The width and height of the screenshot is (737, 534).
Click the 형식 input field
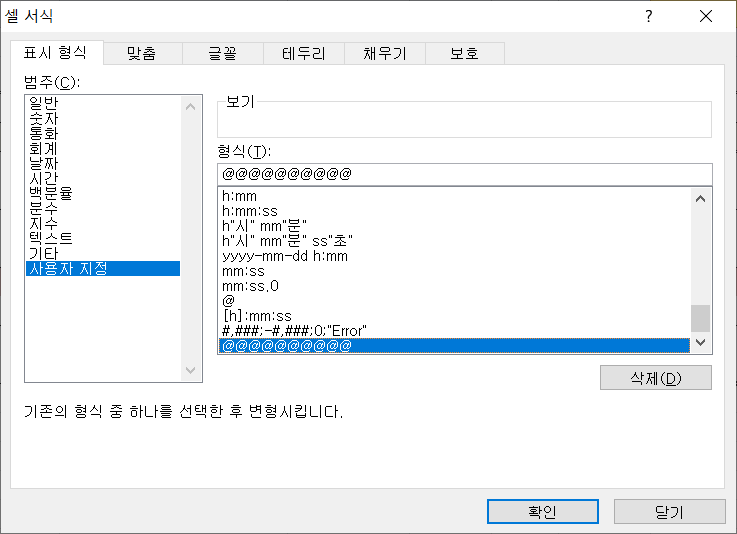click(x=464, y=174)
